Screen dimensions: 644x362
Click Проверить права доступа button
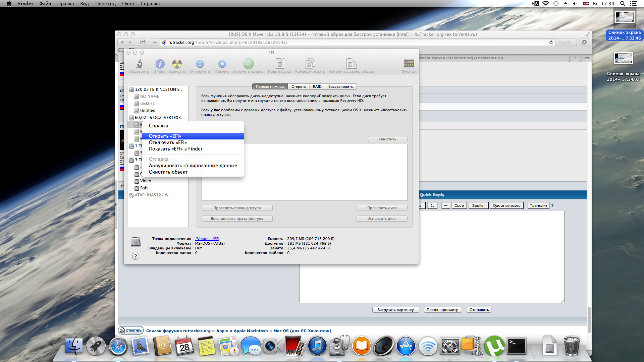[237, 208]
